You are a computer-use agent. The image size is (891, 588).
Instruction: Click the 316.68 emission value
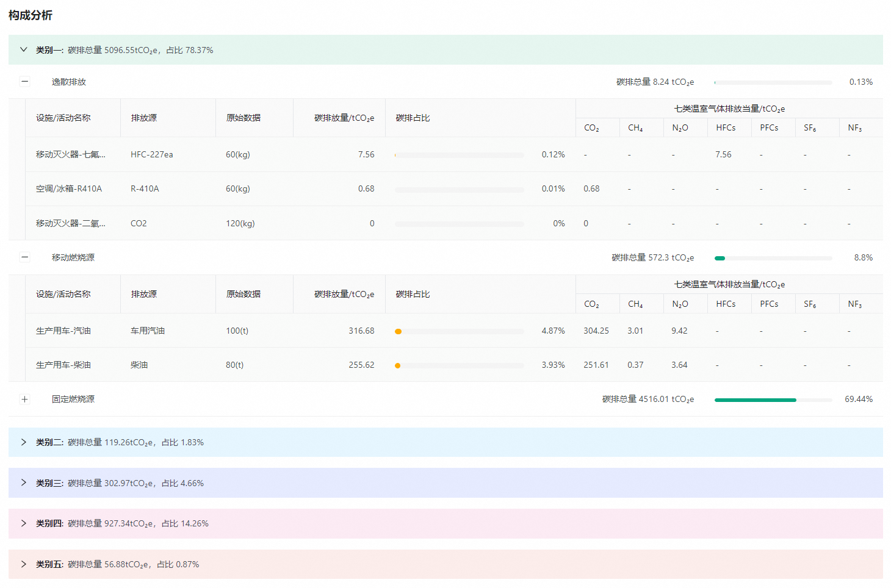point(361,331)
